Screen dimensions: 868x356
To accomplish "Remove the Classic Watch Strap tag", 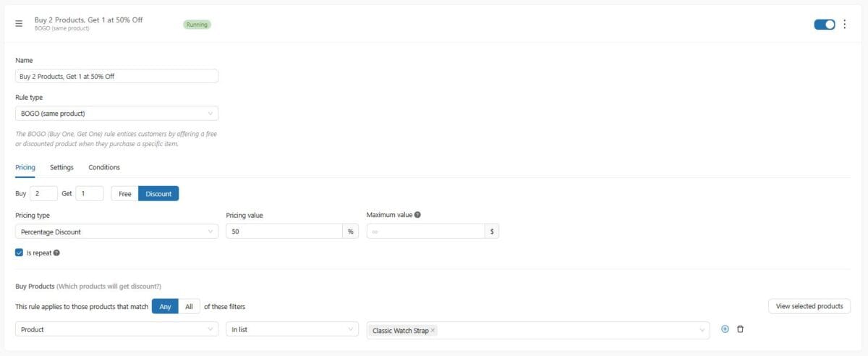I will click(x=433, y=331).
